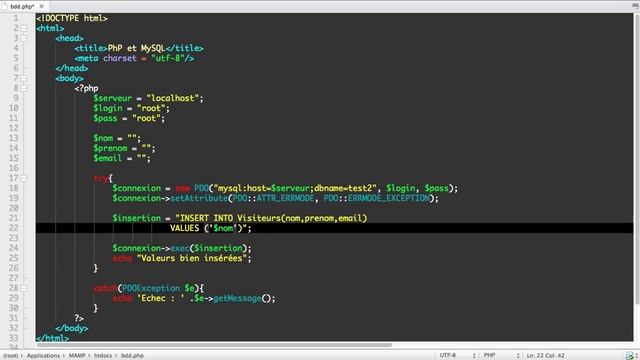Place cursor on "<!DOCTYPE html>" line
The height and width of the screenshot is (360, 640).
click(x=72, y=18)
